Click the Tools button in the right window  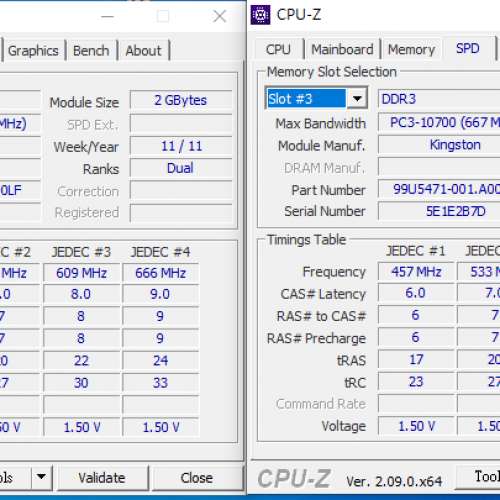coord(478,477)
